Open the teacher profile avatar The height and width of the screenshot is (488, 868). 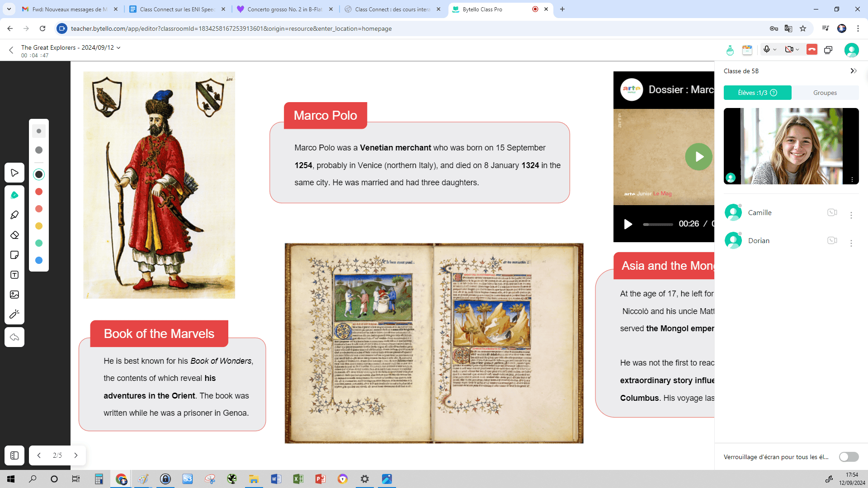tap(852, 50)
